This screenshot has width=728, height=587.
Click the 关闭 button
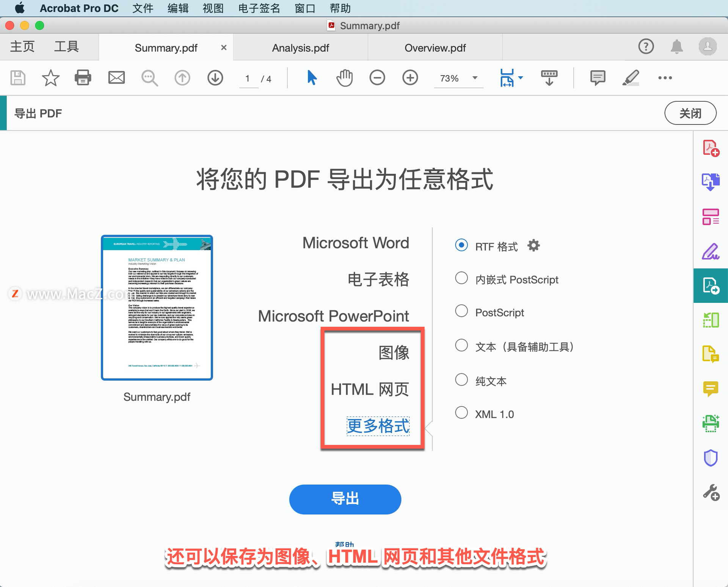tap(690, 113)
